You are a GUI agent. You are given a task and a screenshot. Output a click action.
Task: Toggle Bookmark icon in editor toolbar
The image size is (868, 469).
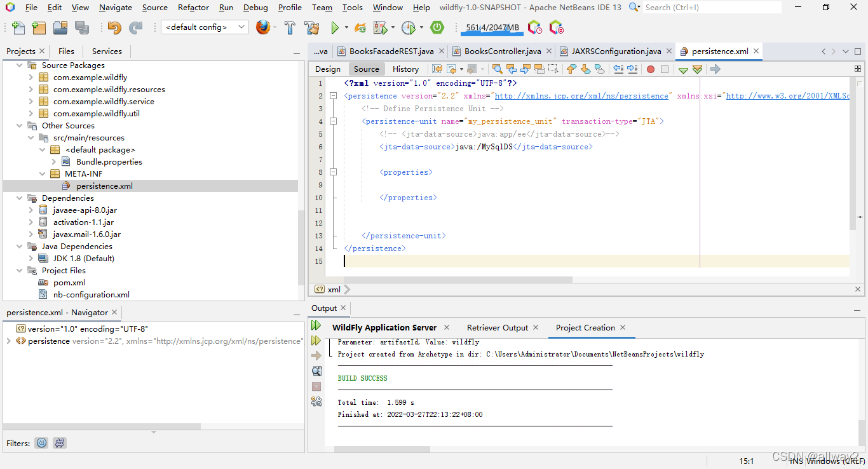point(599,69)
